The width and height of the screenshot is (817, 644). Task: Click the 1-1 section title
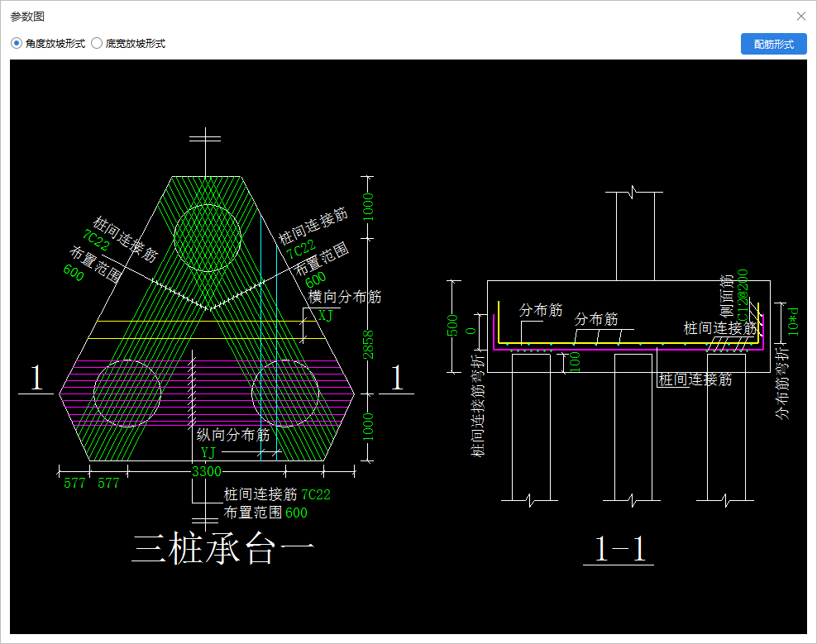620,549
